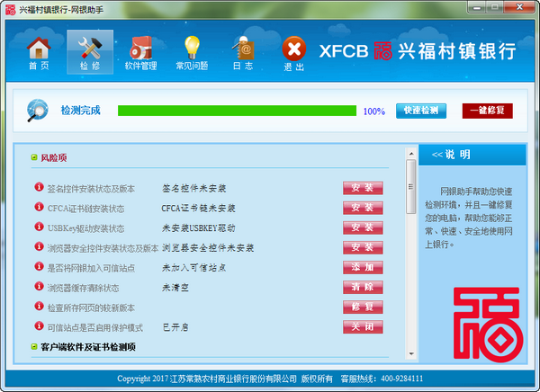Click the scrollbar up arrow
Image resolution: width=540 pixels, height=392 pixels.
(411, 153)
